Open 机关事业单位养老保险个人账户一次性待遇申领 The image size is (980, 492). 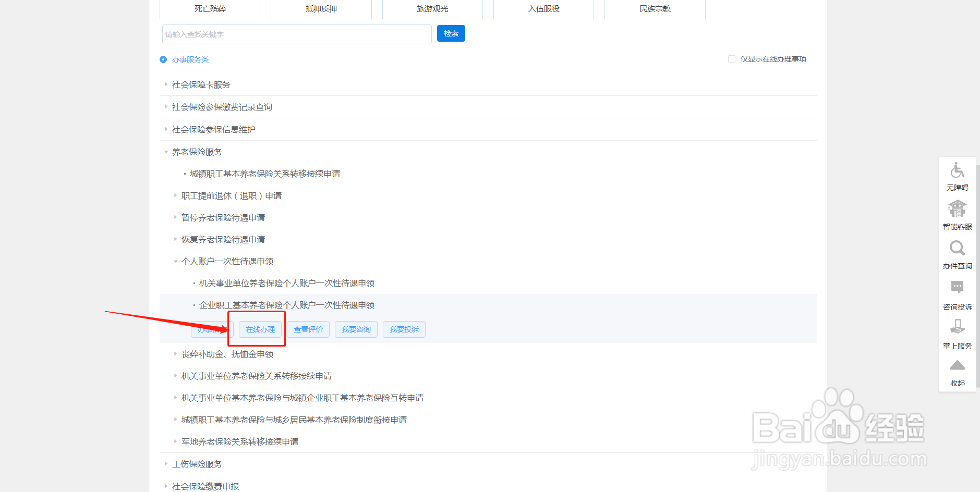[287, 283]
